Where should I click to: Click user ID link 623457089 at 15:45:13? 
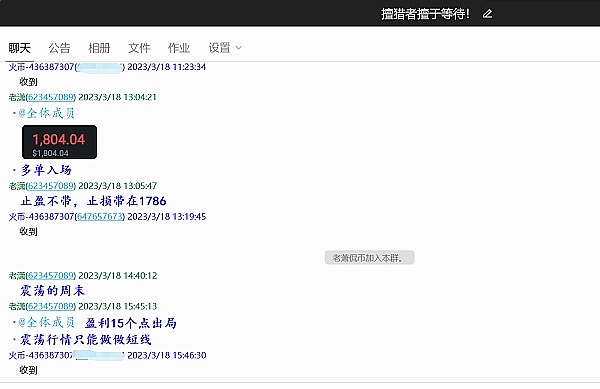pos(51,306)
